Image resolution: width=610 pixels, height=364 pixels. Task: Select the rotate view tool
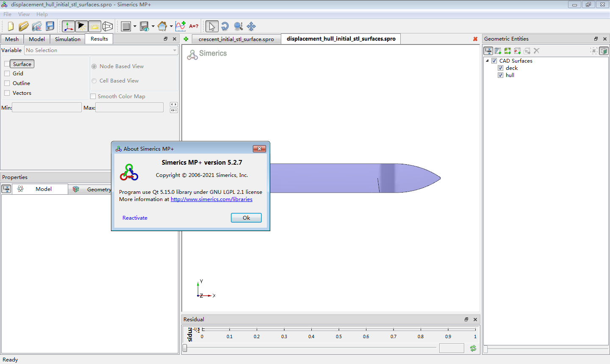(225, 26)
